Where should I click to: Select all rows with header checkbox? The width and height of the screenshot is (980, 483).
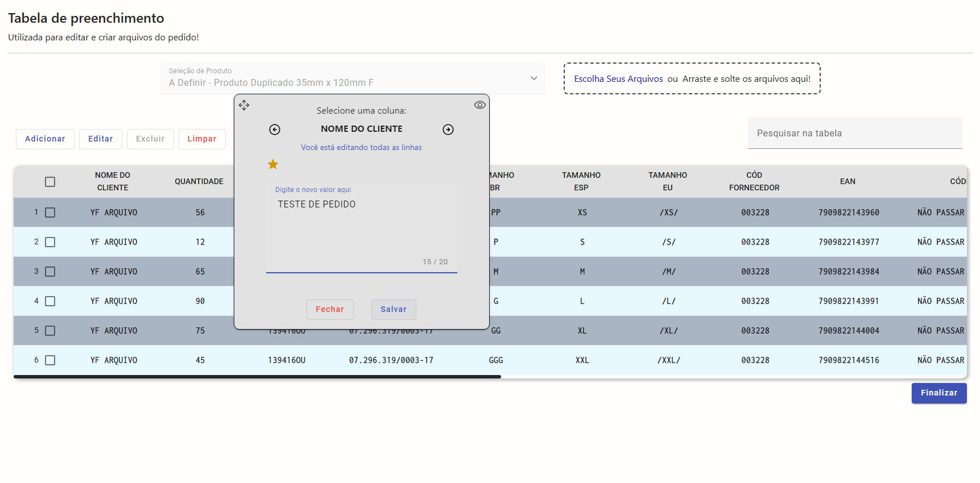[50, 182]
